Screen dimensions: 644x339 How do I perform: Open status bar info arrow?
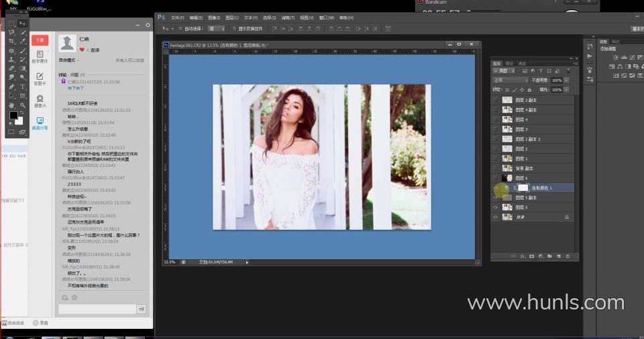point(247,262)
